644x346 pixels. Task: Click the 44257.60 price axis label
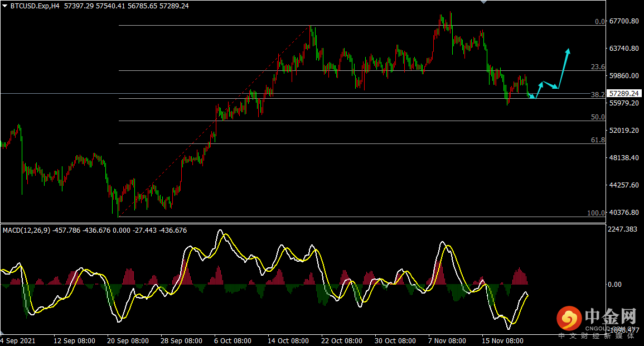(x=624, y=185)
